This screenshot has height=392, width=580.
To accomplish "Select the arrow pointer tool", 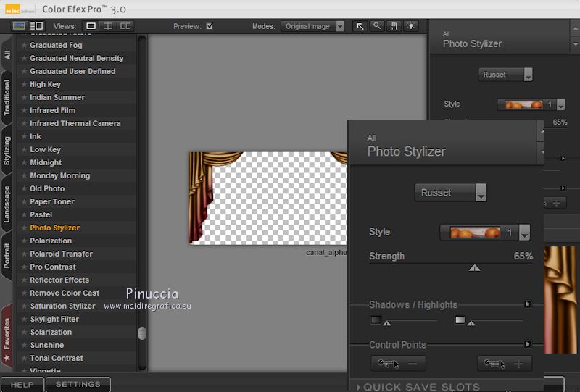I will pyautogui.click(x=360, y=26).
